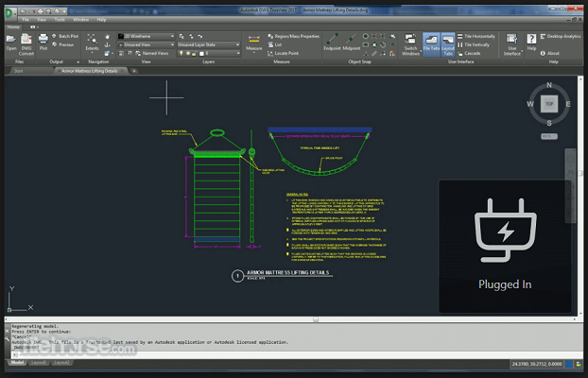This screenshot has width=588, height=378.
Task: Start Batch Plot from Output panel
Action: pyautogui.click(x=65, y=36)
